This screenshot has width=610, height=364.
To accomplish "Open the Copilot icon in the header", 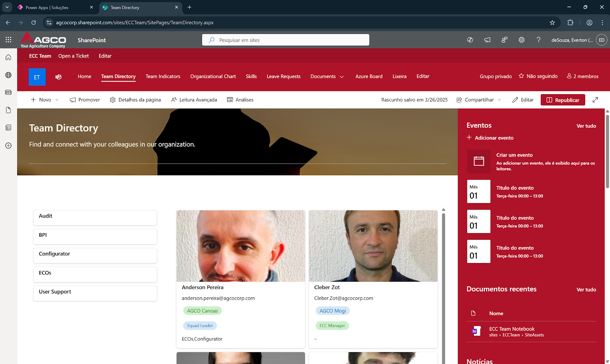I will tap(470, 40).
